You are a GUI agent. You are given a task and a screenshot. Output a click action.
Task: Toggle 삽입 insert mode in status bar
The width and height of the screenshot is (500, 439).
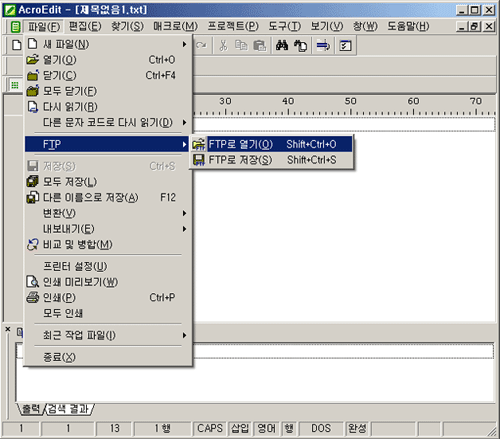(240, 428)
